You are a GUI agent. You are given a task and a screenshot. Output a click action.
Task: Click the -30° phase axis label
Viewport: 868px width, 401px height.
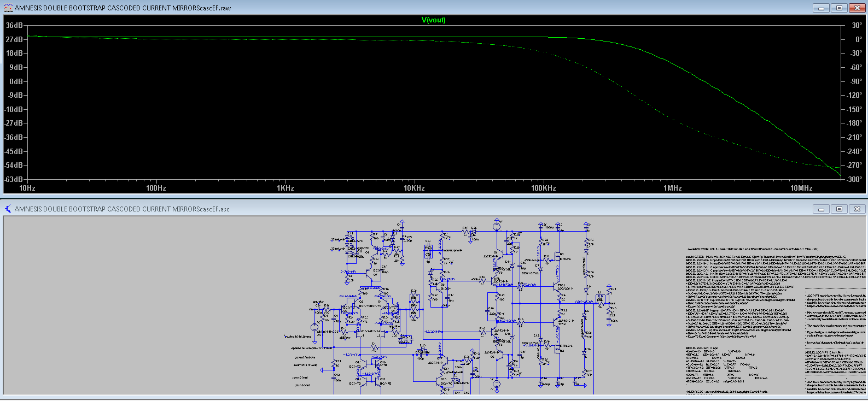(x=855, y=54)
